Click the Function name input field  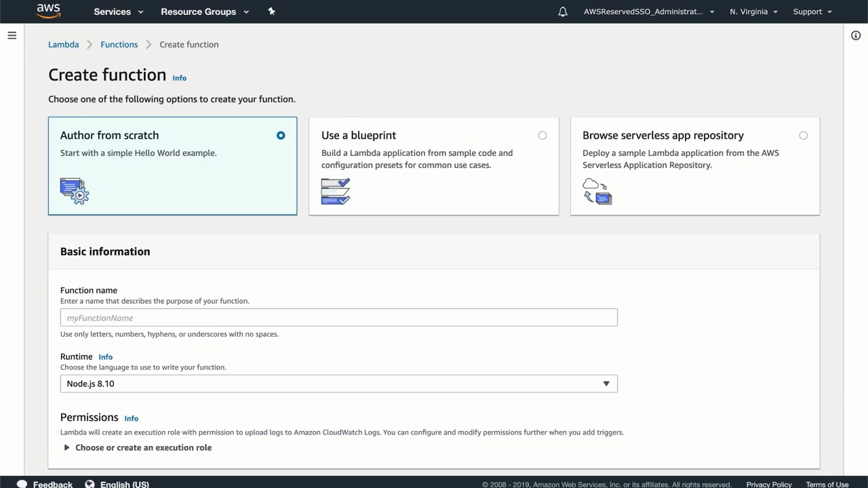pyautogui.click(x=338, y=318)
